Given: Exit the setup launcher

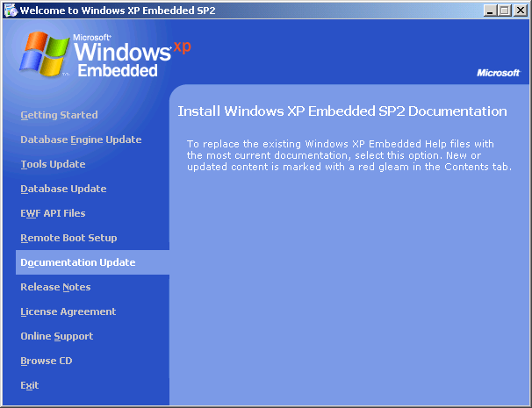Looking at the screenshot, I should 30,385.
